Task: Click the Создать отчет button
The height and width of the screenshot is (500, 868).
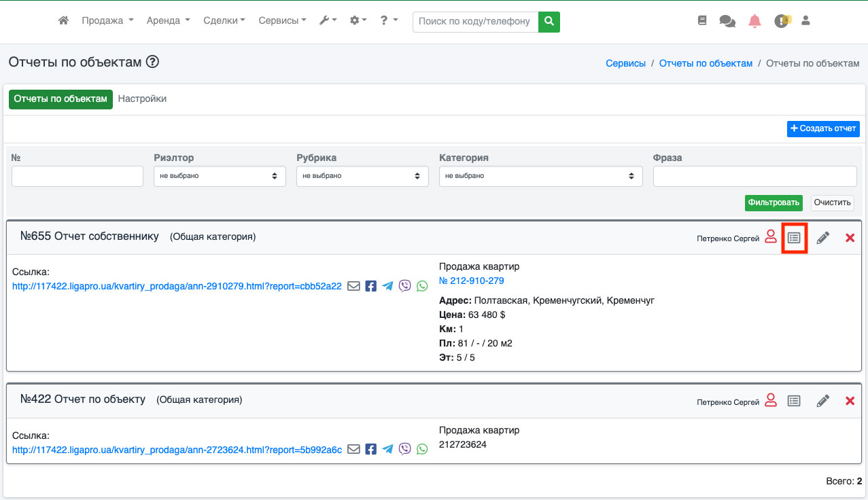Action: pyautogui.click(x=823, y=129)
